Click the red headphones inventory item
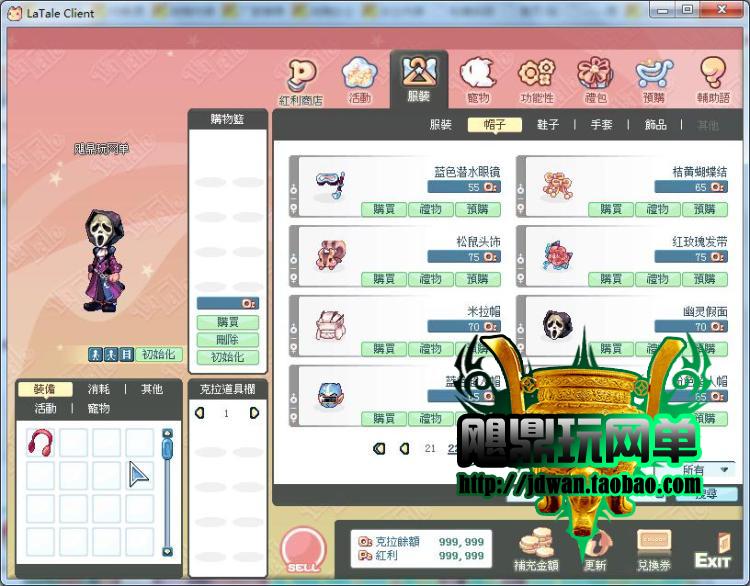 point(40,443)
